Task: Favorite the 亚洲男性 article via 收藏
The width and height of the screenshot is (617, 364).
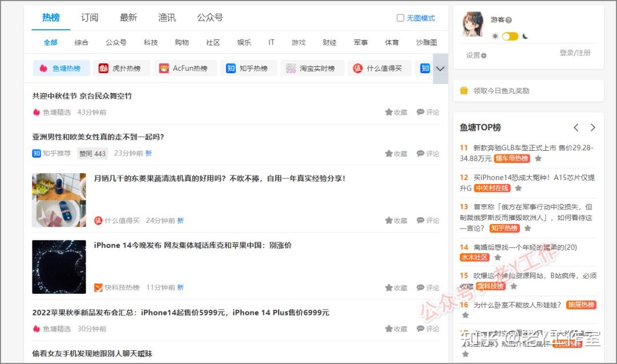Action: pyautogui.click(x=396, y=154)
